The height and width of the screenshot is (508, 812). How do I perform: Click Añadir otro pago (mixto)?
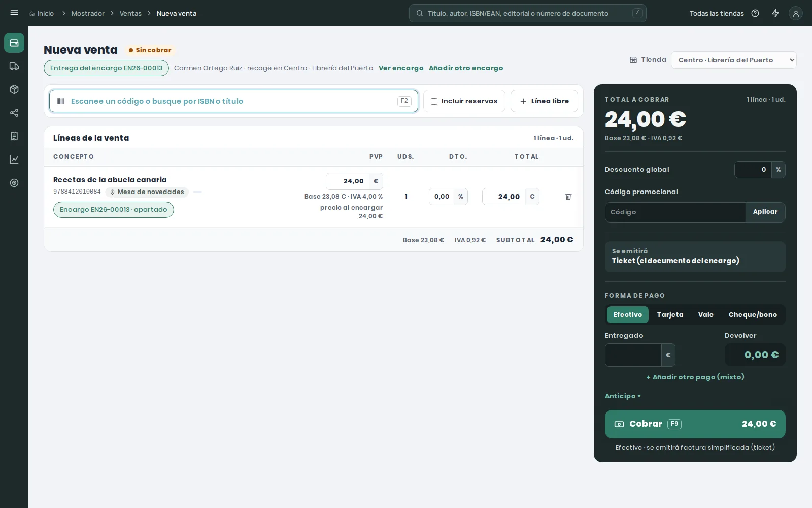[x=695, y=377]
